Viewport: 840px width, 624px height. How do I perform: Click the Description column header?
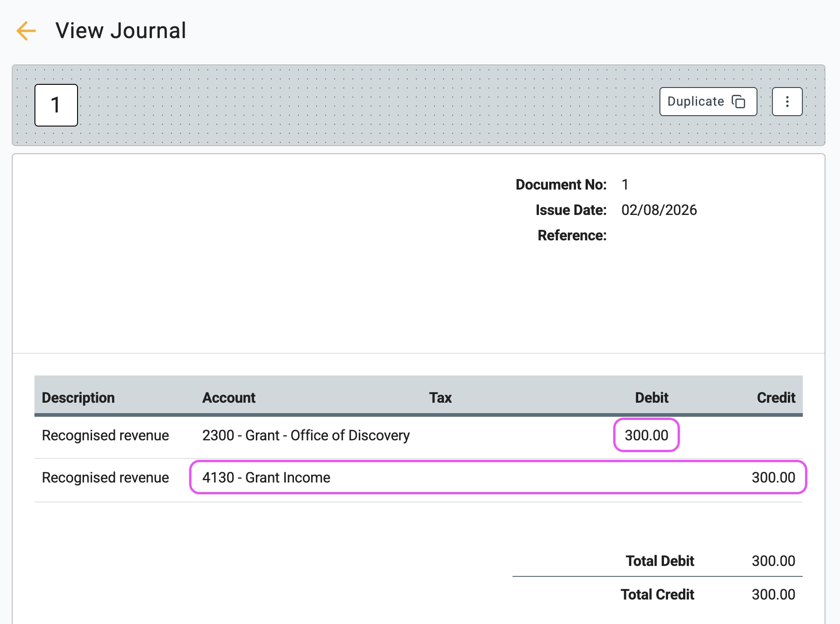[78, 398]
